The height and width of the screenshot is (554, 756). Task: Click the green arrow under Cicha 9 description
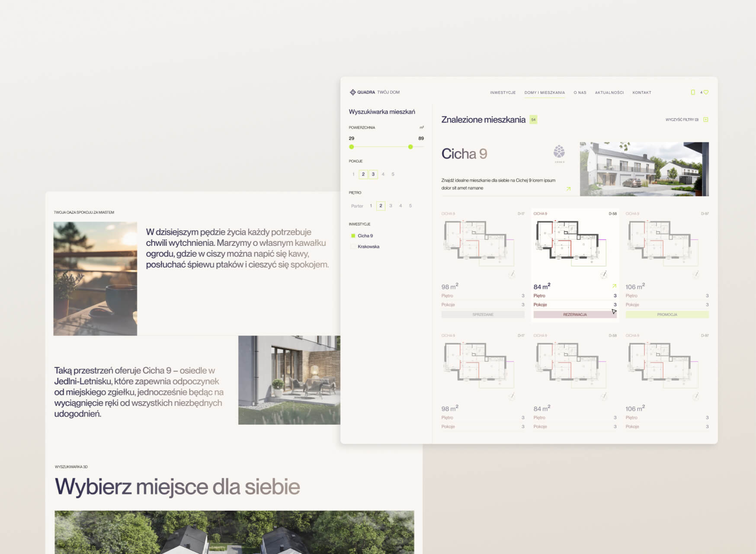coord(568,189)
